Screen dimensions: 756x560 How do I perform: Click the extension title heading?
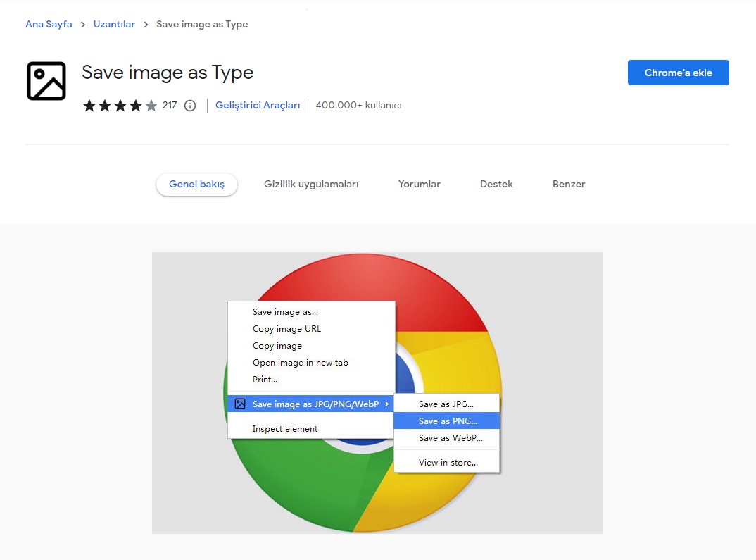click(x=168, y=73)
